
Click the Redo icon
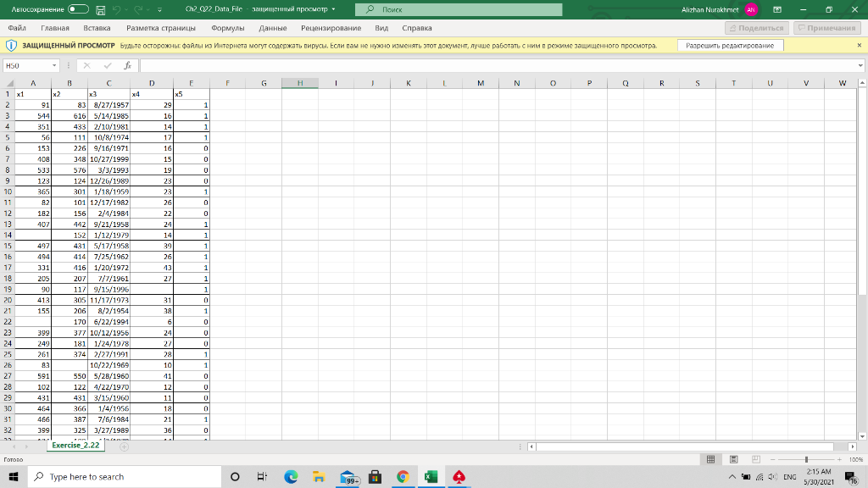(139, 8)
